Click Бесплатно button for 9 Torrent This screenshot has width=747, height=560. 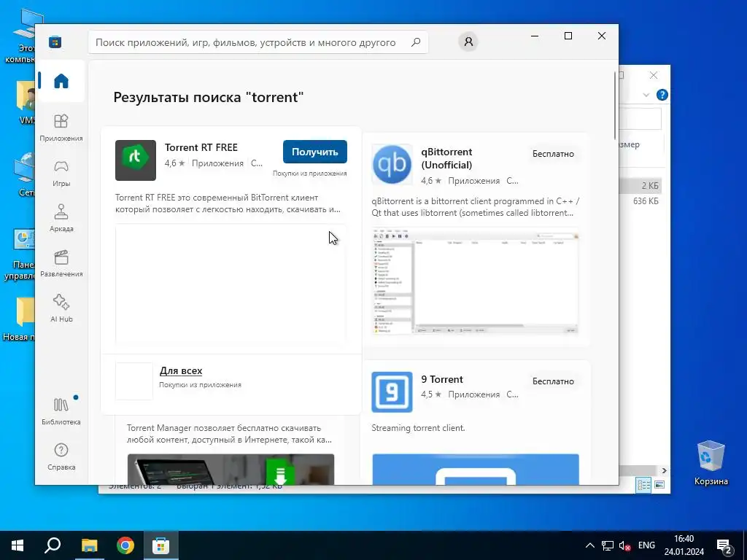click(x=553, y=381)
